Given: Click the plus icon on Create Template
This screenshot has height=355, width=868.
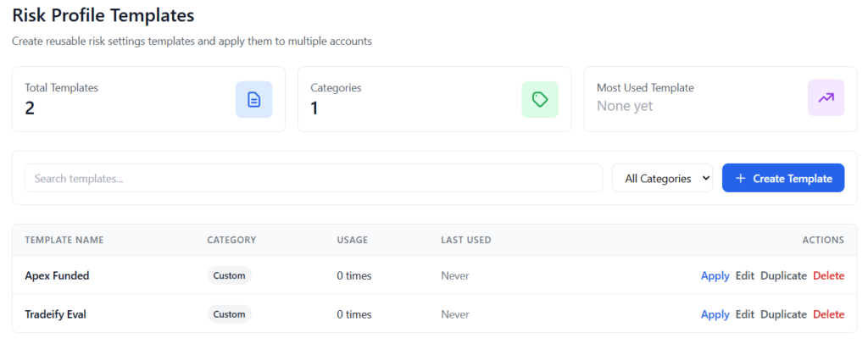Looking at the screenshot, I should pos(740,179).
